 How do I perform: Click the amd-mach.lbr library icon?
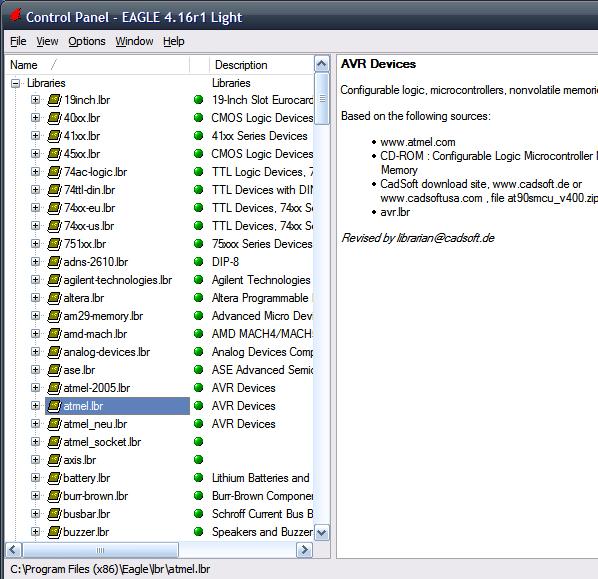(x=54, y=334)
